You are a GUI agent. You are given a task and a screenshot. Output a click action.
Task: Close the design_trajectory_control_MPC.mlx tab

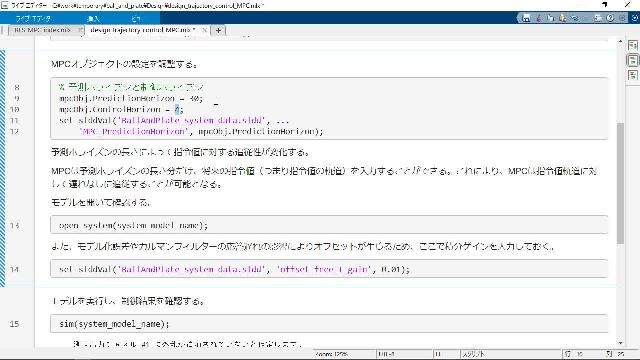pos(204,30)
